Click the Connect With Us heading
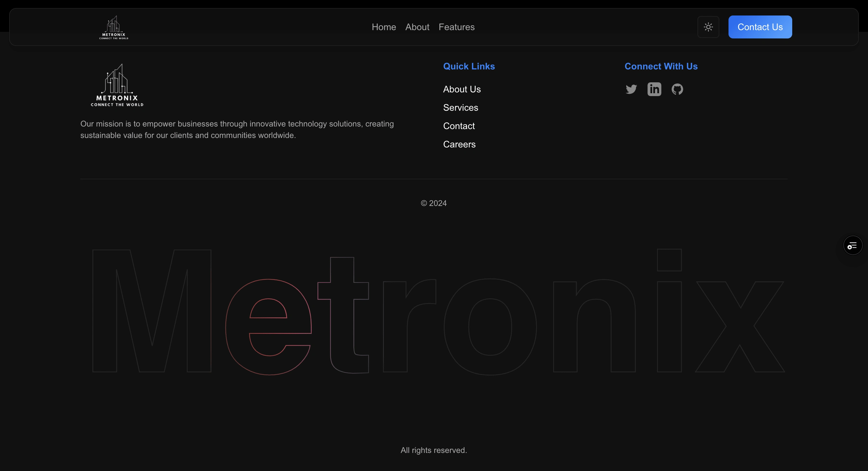Image resolution: width=868 pixels, height=471 pixels. tap(661, 66)
